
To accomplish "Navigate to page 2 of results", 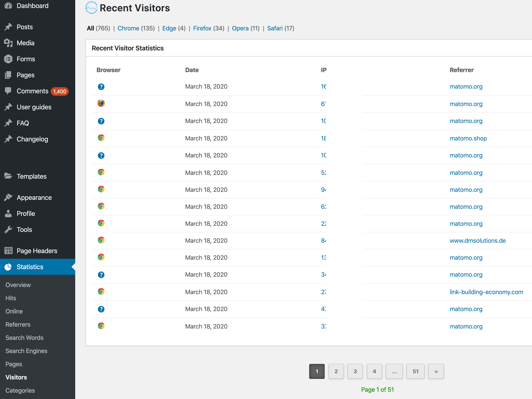I will click(x=336, y=371).
